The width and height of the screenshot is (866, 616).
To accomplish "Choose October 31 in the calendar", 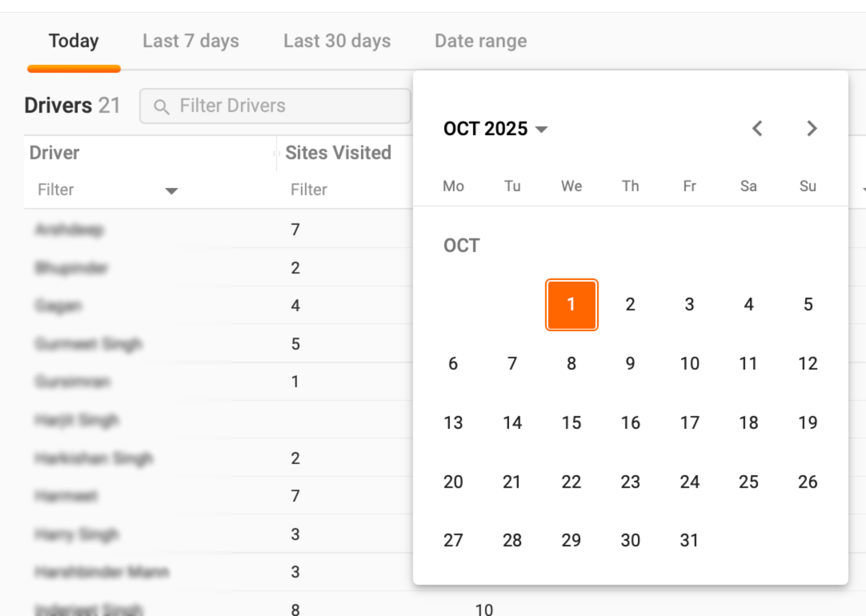I will click(x=689, y=540).
